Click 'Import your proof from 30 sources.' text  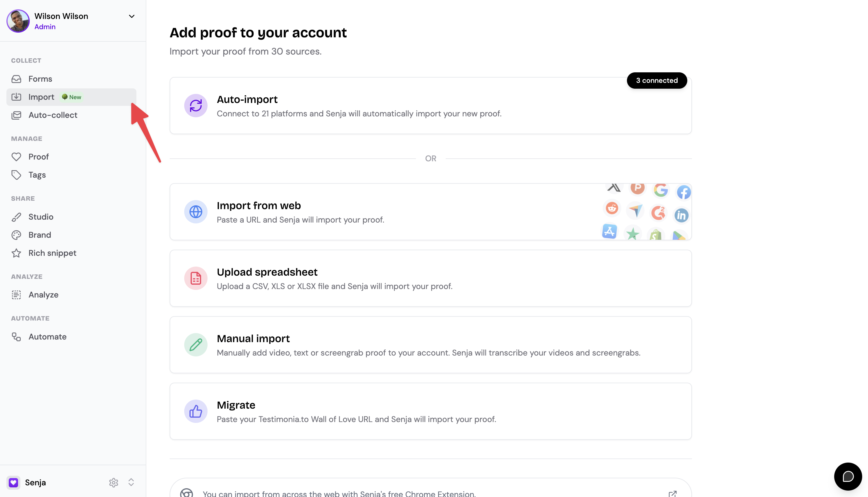click(x=245, y=51)
